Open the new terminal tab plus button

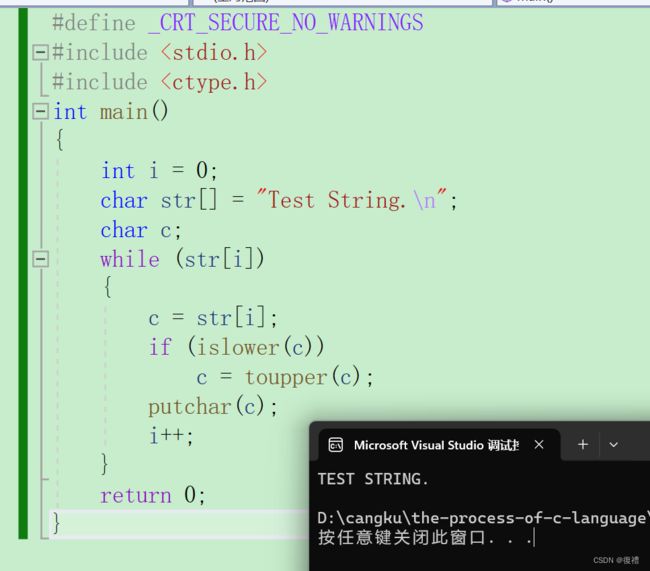click(583, 445)
